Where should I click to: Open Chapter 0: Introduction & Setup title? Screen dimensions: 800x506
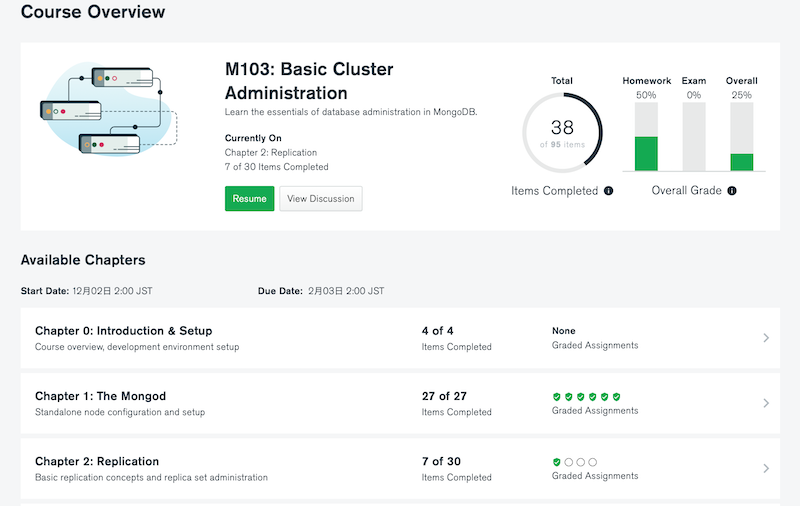pyautogui.click(x=123, y=331)
